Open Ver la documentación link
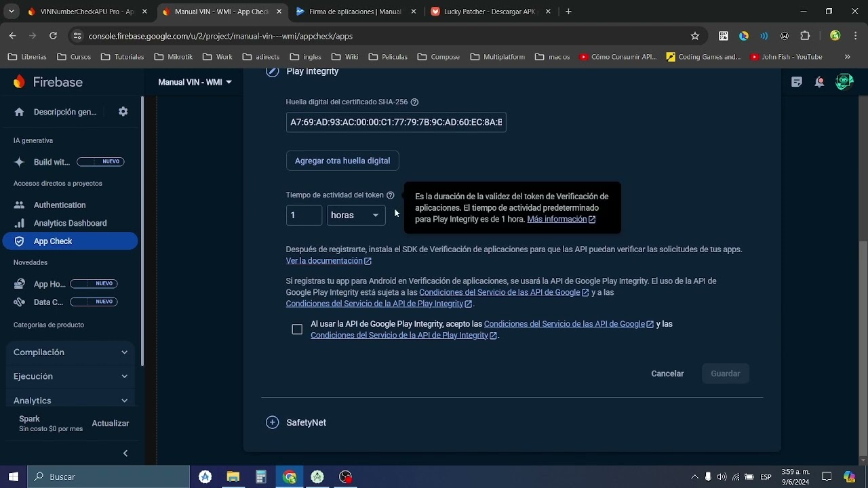 click(x=328, y=261)
